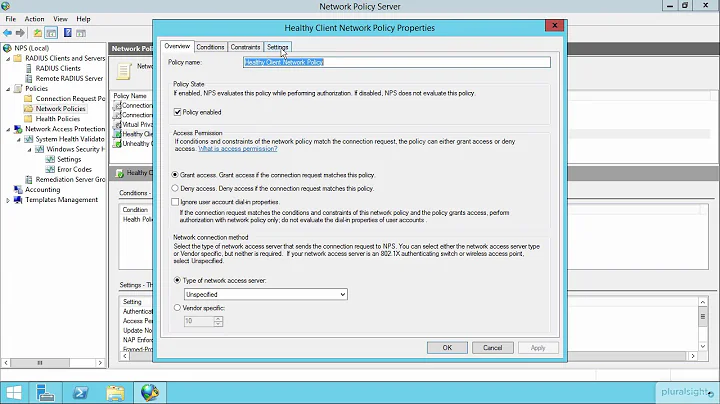The image size is (720, 404).
Task: Select the Vendor specific radio button
Action: 177,308
